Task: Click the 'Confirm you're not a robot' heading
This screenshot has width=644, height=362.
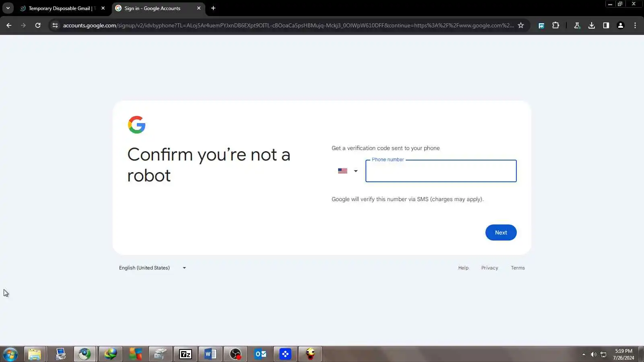Action: [208, 165]
